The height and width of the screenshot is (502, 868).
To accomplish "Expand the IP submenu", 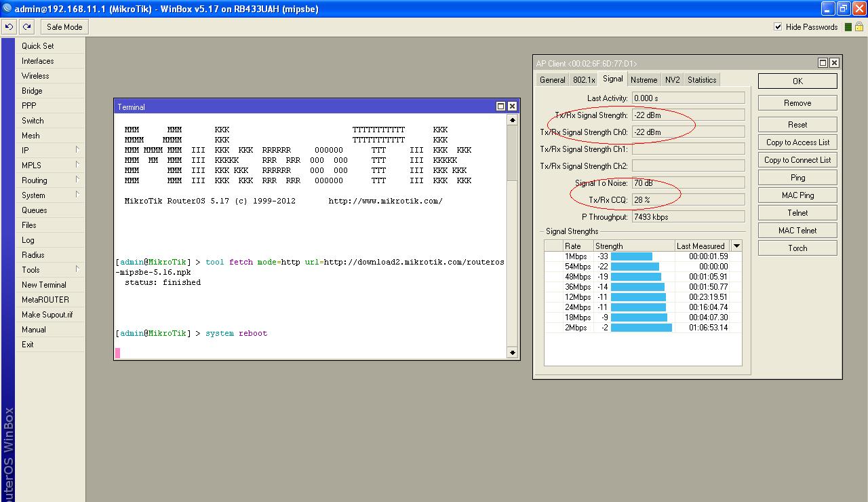I will coord(51,151).
